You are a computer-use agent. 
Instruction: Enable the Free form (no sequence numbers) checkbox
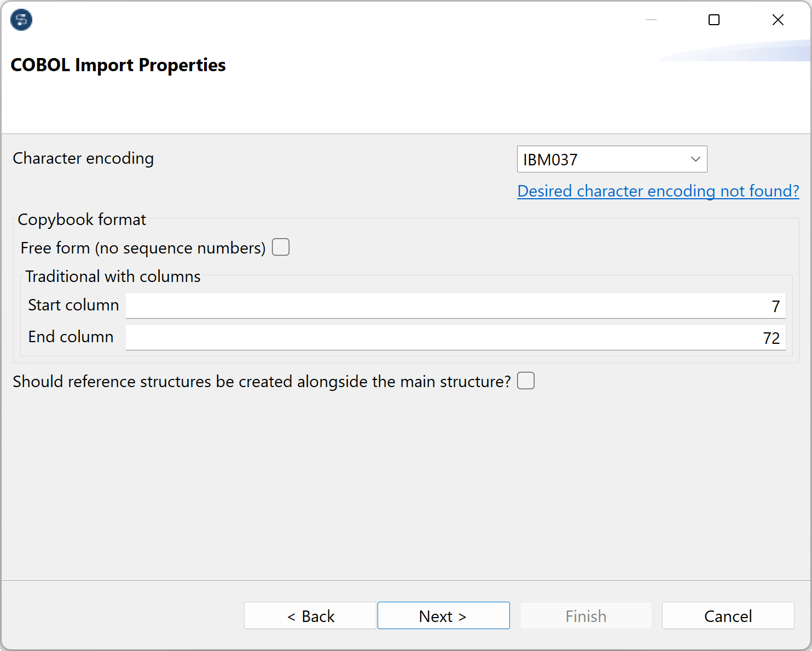(x=280, y=247)
